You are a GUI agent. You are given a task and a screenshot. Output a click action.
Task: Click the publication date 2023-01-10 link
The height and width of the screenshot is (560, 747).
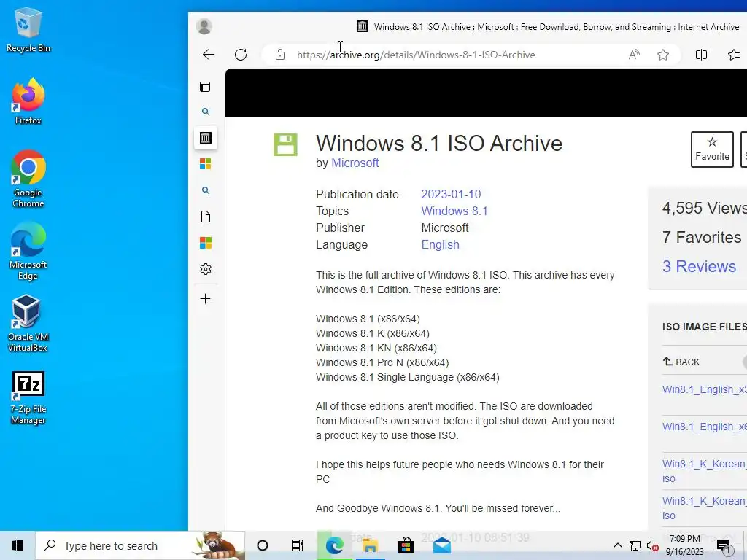pyautogui.click(x=451, y=194)
